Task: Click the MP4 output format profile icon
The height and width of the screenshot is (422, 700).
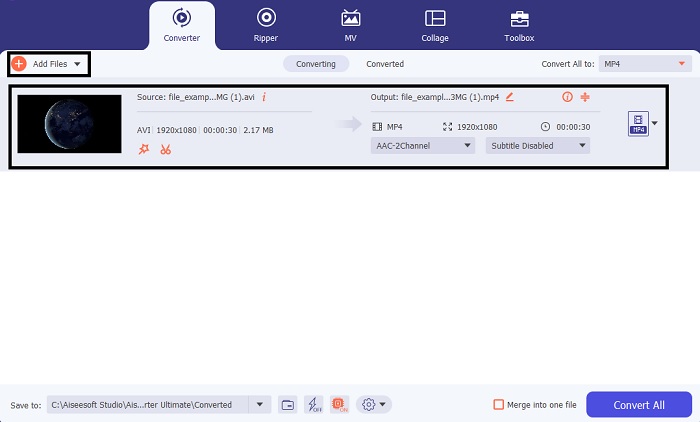Action: [x=637, y=123]
